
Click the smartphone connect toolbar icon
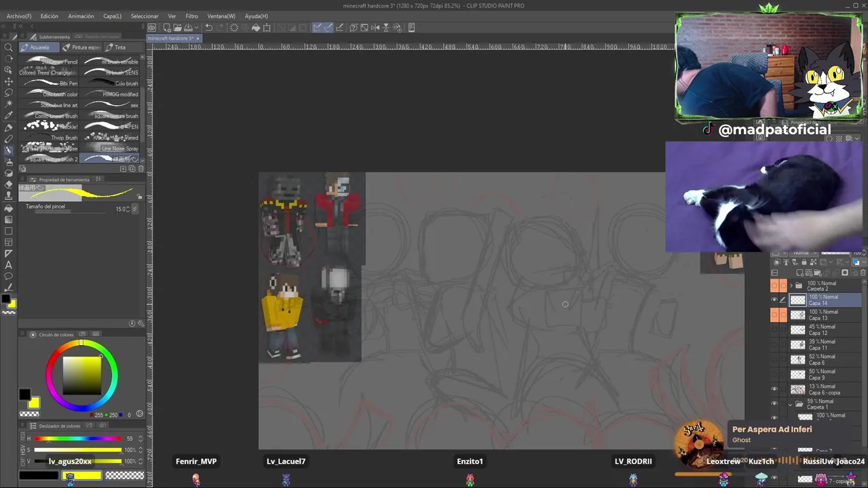click(x=412, y=28)
